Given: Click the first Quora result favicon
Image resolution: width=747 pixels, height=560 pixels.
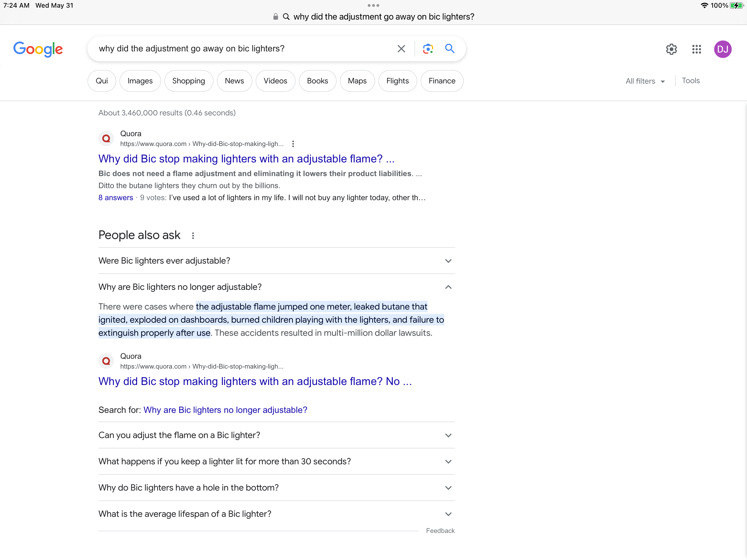Looking at the screenshot, I should [x=106, y=138].
